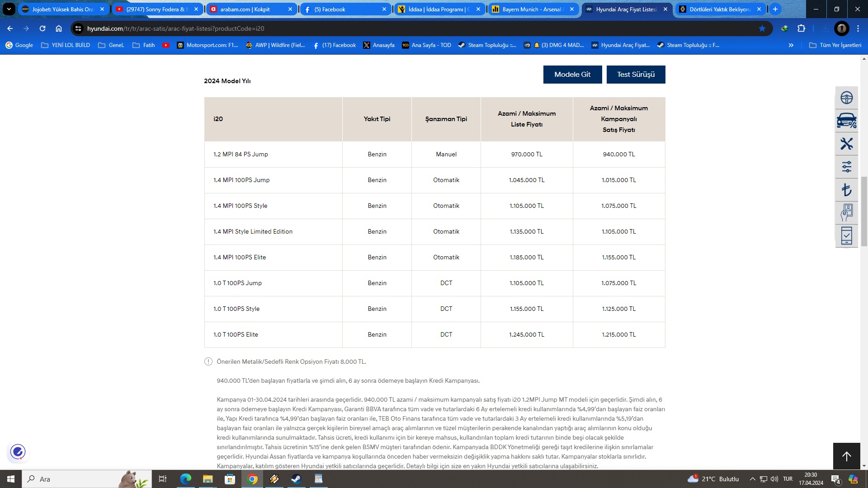Expand hidden bookmarks chevron
Image resolution: width=868 pixels, height=488 pixels.
click(x=791, y=45)
